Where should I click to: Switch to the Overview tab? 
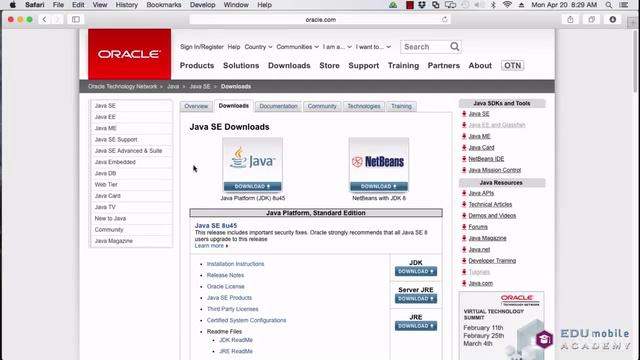pos(196,106)
